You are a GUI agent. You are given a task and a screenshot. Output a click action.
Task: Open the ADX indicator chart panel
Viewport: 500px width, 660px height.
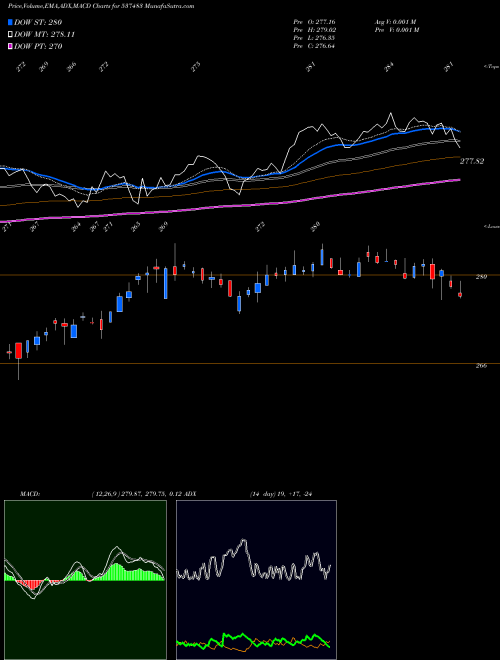(x=256, y=580)
